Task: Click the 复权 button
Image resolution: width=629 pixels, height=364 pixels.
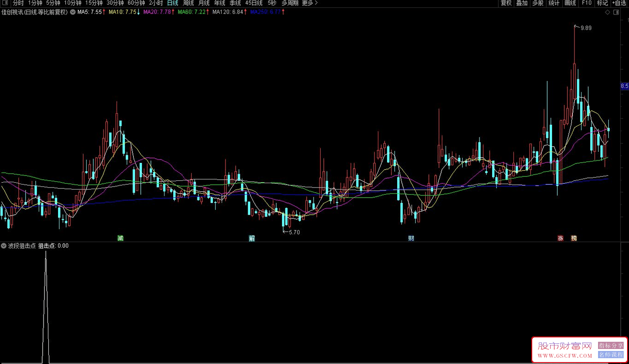Action: [x=506, y=3]
